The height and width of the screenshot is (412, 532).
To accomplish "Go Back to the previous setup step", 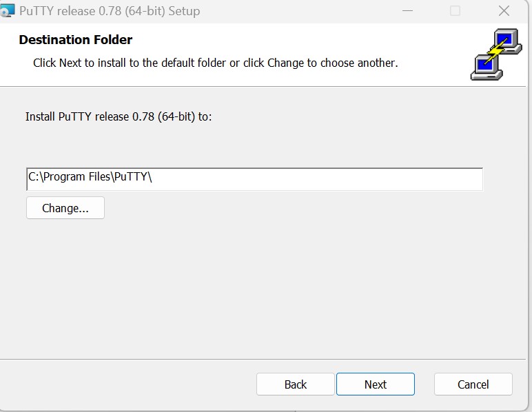I will tap(296, 384).
